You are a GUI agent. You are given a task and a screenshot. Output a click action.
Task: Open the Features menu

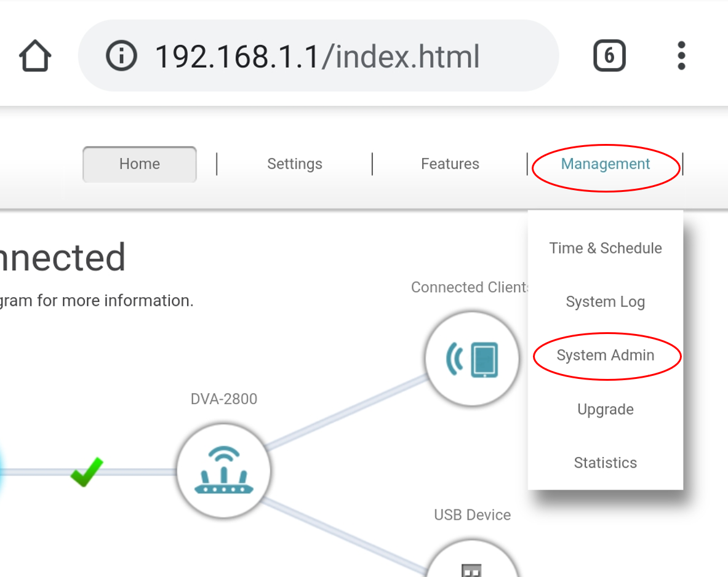[x=450, y=164]
